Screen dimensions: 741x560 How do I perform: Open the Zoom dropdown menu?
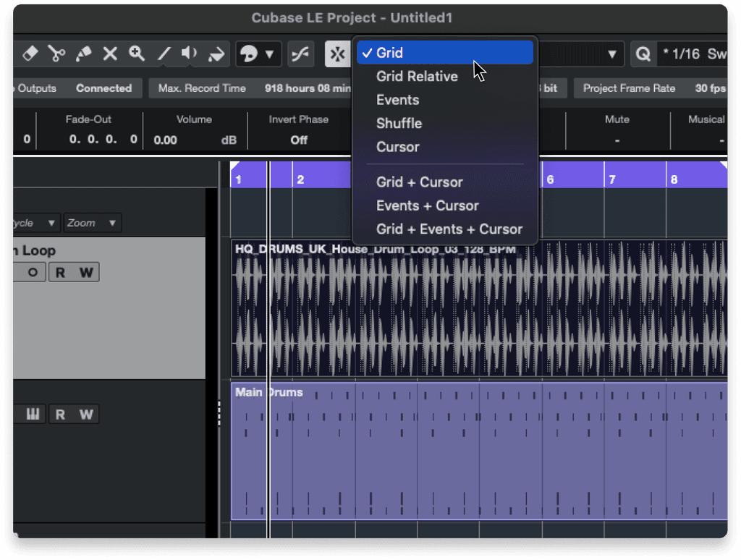pyautogui.click(x=90, y=223)
